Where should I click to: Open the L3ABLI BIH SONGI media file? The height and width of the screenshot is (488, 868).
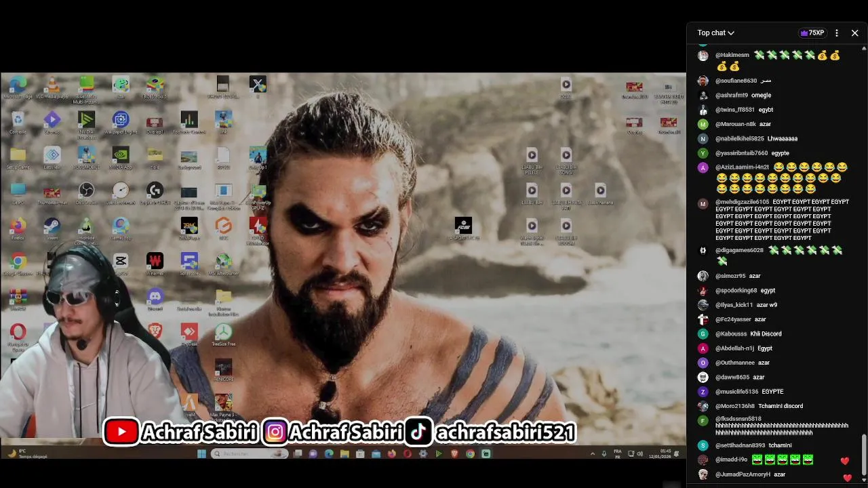pyautogui.click(x=566, y=161)
